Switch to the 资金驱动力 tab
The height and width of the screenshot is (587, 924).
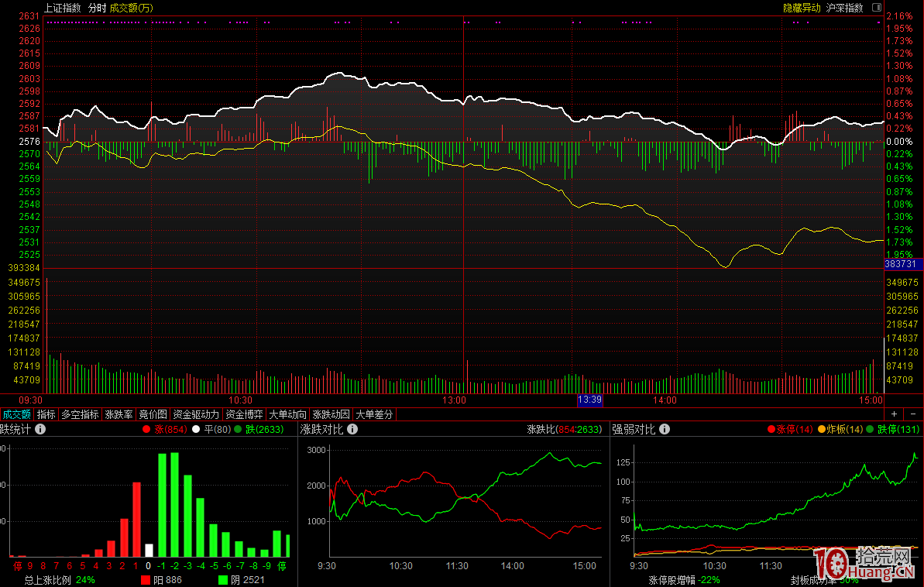click(195, 414)
